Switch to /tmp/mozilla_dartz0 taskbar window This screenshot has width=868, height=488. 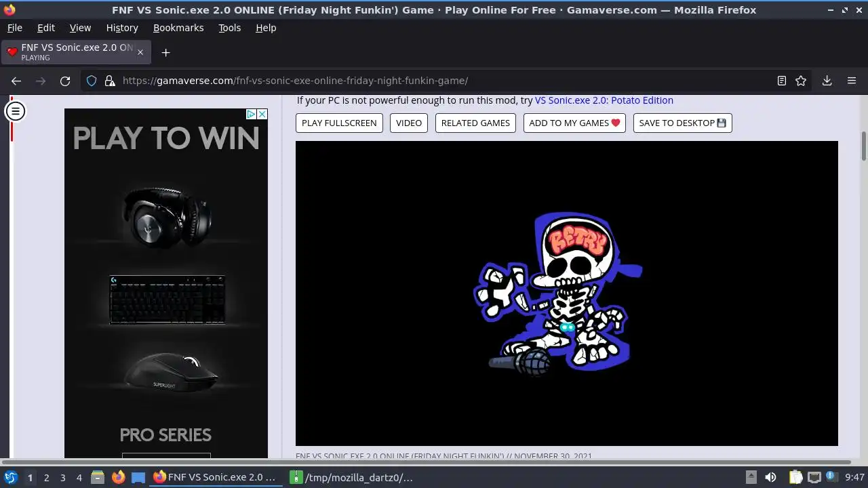click(353, 477)
